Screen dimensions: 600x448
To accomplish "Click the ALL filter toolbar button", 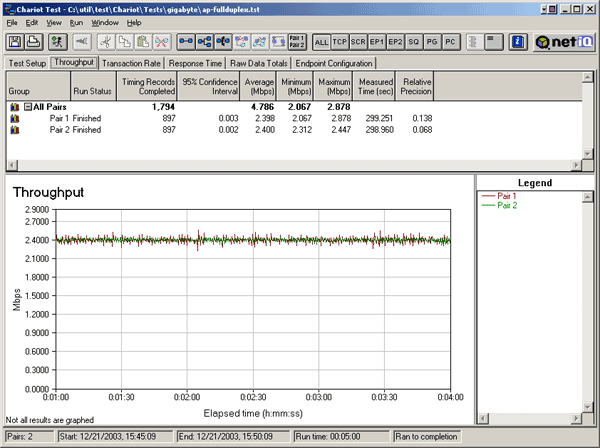I will coord(322,42).
